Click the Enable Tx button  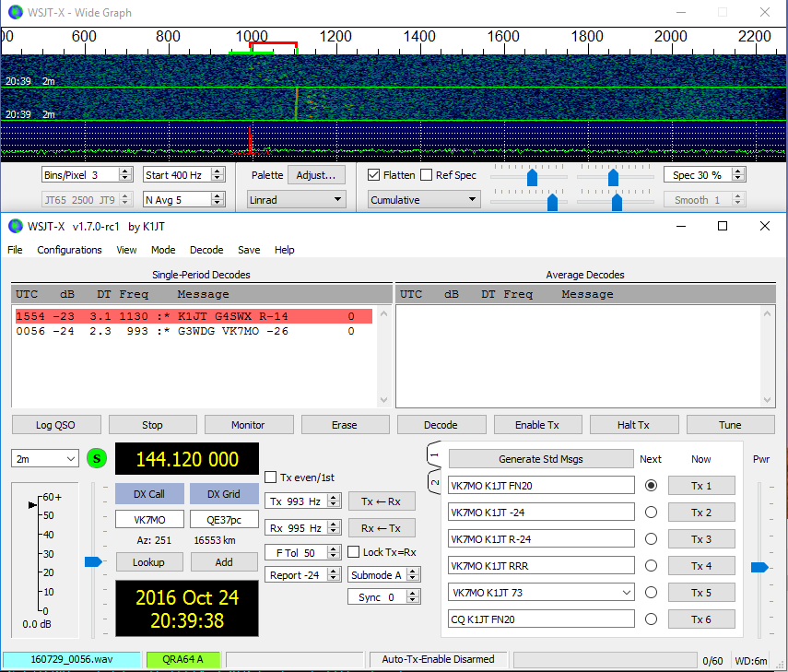[537, 425]
